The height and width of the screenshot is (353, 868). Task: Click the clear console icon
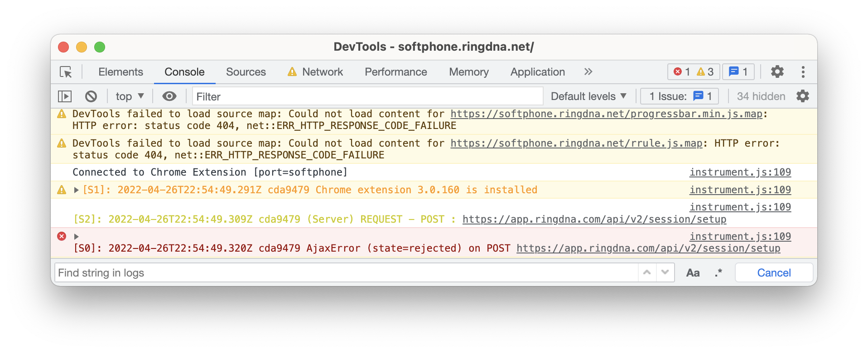(91, 96)
